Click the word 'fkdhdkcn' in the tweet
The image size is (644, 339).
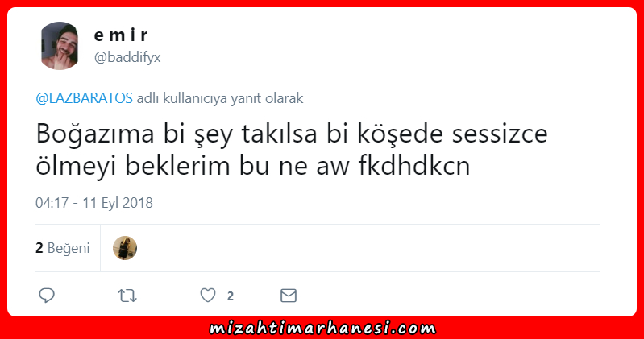pos(414,166)
